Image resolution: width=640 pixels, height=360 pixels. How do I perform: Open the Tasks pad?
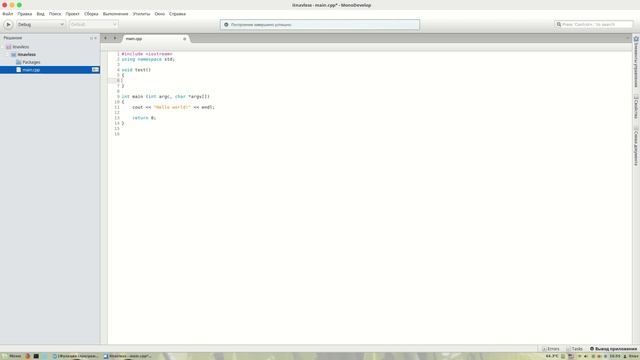coord(575,349)
